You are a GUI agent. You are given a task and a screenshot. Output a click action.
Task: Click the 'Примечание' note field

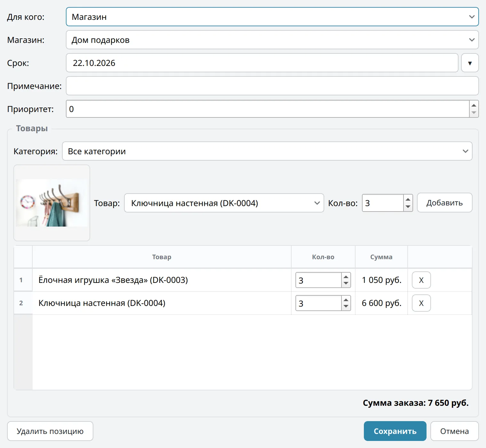point(272,86)
